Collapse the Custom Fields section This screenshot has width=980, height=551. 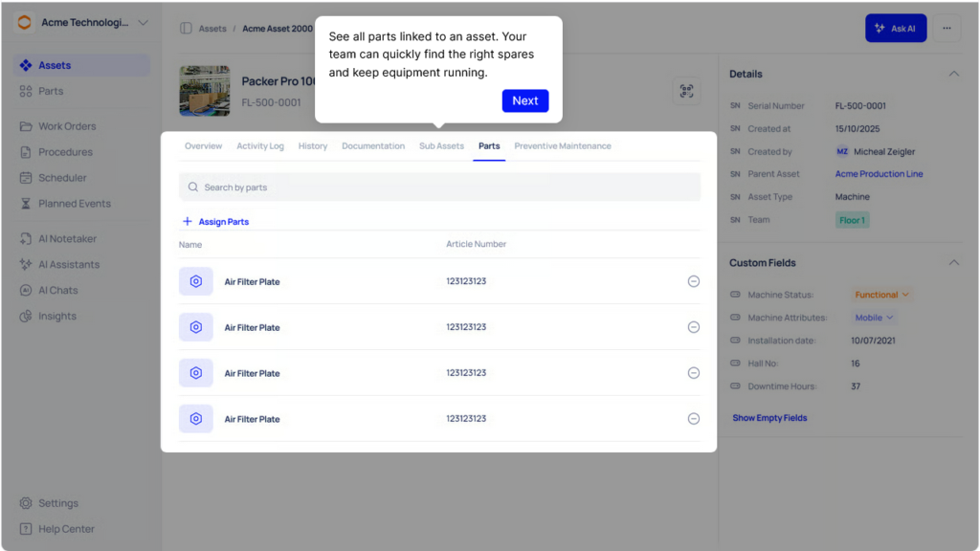click(954, 262)
